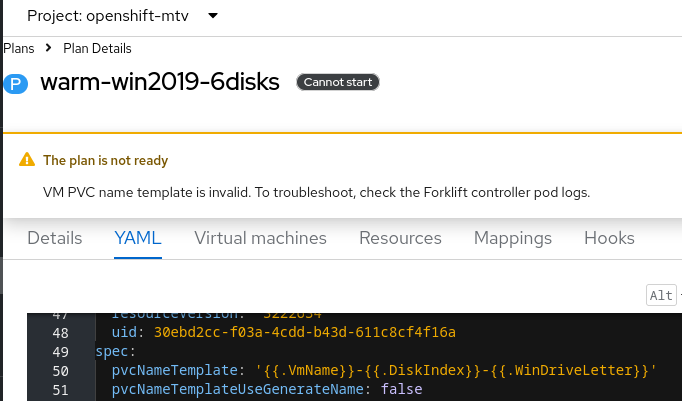Click the false value of pvcNameTemplateUseGenerateName

402,389
